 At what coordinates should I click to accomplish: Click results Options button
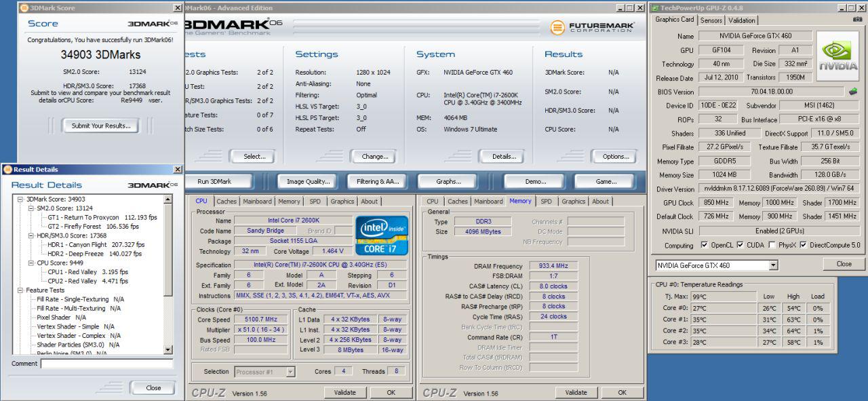pyautogui.click(x=616, y=156)
